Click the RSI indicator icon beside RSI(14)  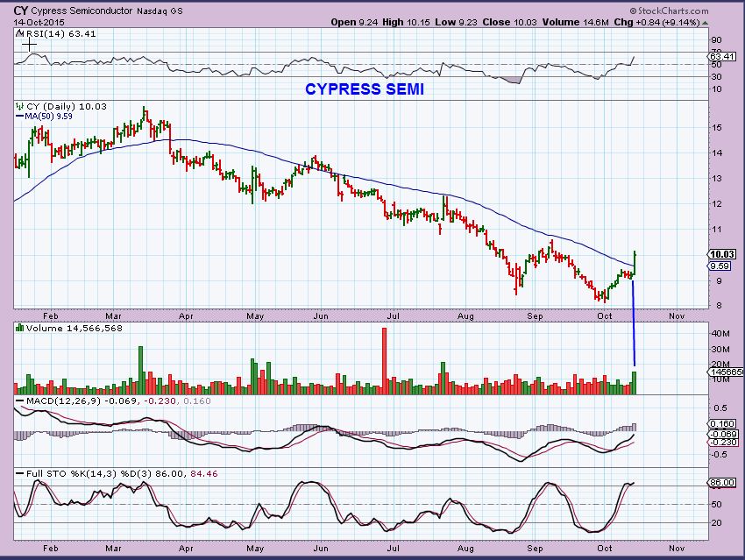[19, 33]
